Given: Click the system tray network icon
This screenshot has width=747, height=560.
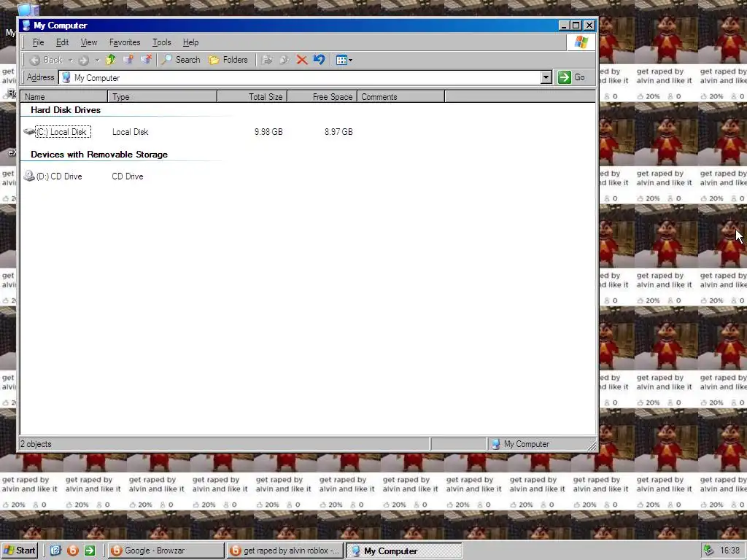Looking at the screenshot, I should click(708, 551).
